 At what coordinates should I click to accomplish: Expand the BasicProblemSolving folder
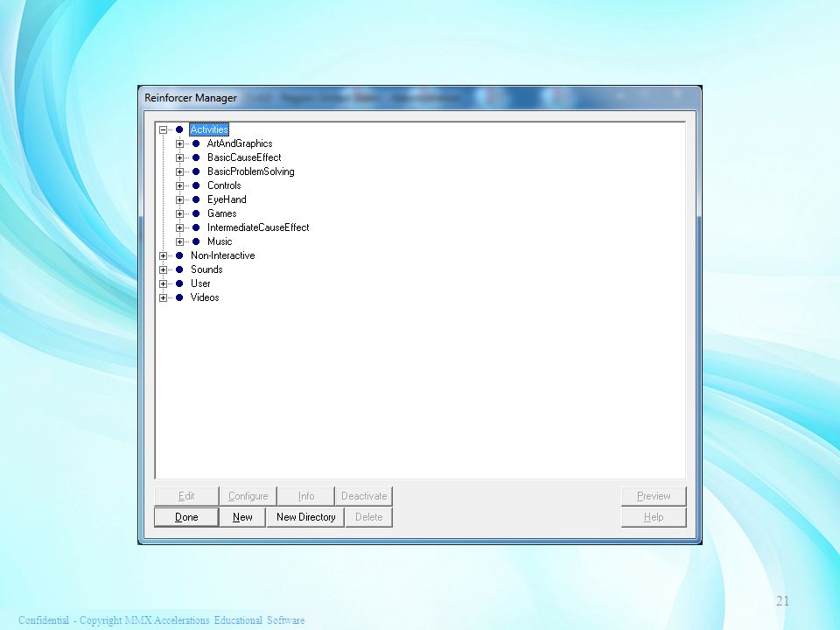pyautogui.click(x=180, y=171)
